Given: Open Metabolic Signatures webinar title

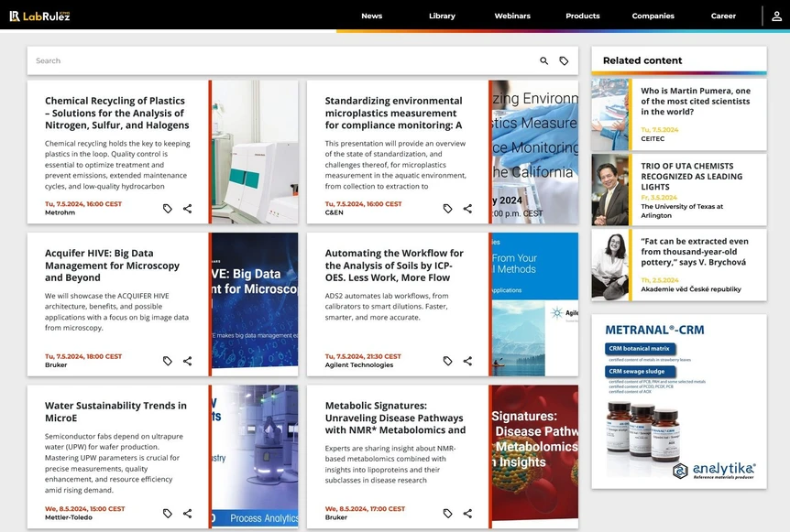Looking at the screenshot, I should [x=395, y=418].
